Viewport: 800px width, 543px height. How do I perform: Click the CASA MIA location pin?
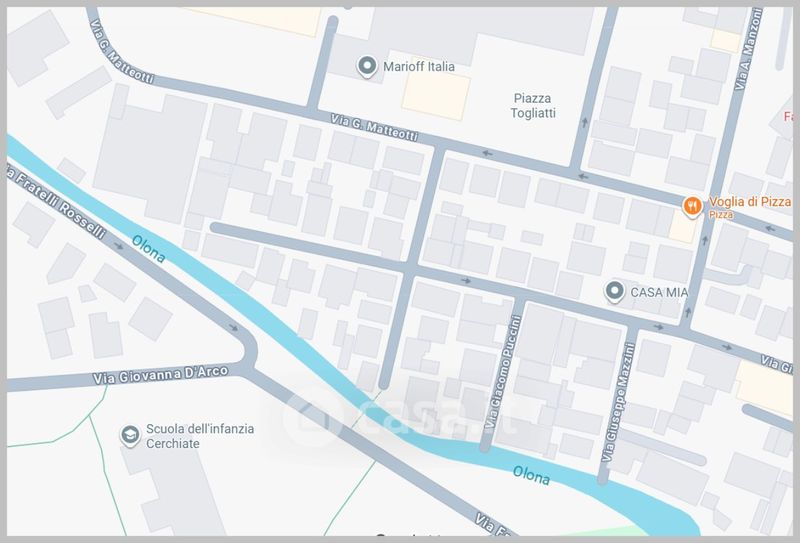(614, 291)
